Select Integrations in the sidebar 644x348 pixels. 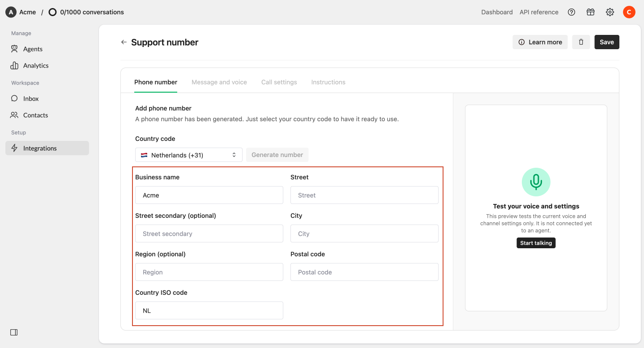point(47,148)
